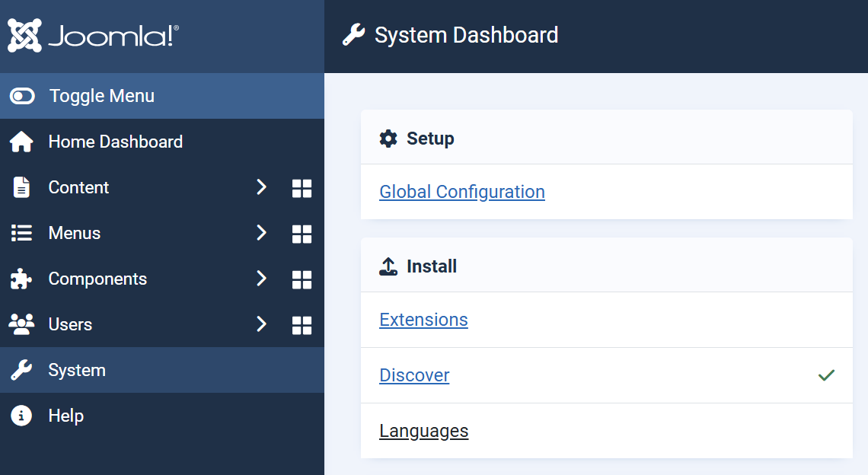
Task: Expand the Content submenu chevron
Action: (x=261, y=187)
